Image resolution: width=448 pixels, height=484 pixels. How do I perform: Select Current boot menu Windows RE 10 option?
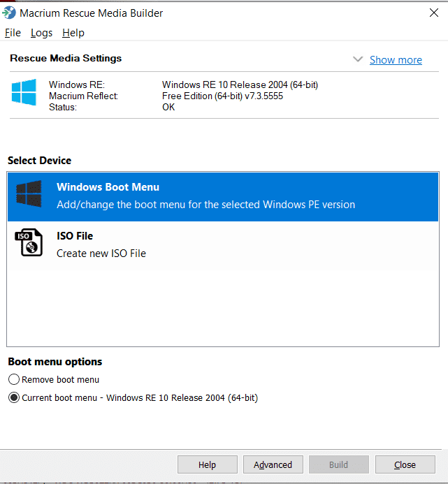point(13,398)
